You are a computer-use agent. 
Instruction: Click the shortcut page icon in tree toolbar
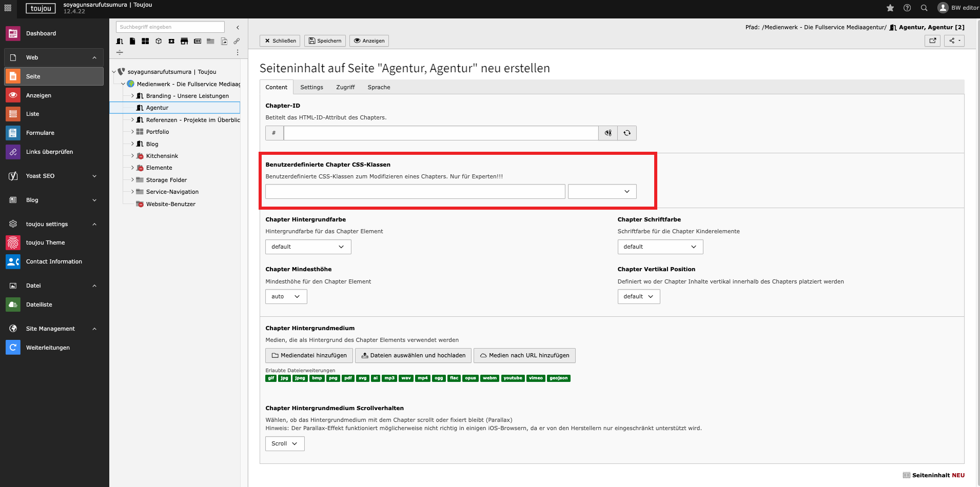[x=224, y=41]
